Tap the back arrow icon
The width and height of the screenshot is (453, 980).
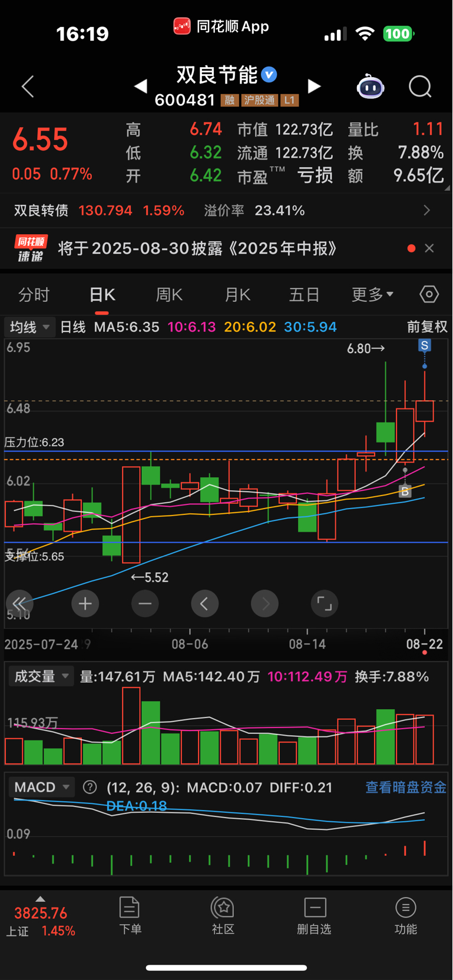(x=28, y=87)
